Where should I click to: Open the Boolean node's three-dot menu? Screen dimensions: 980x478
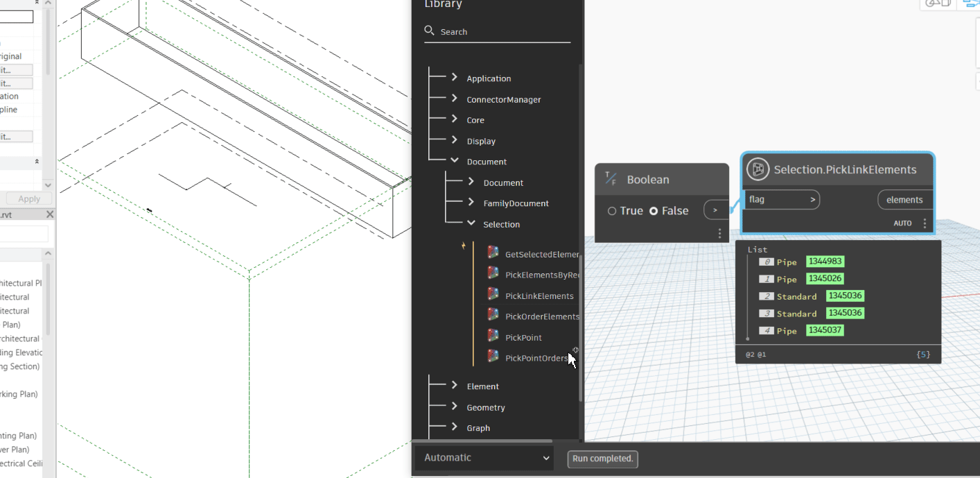(x=719, y=233)
